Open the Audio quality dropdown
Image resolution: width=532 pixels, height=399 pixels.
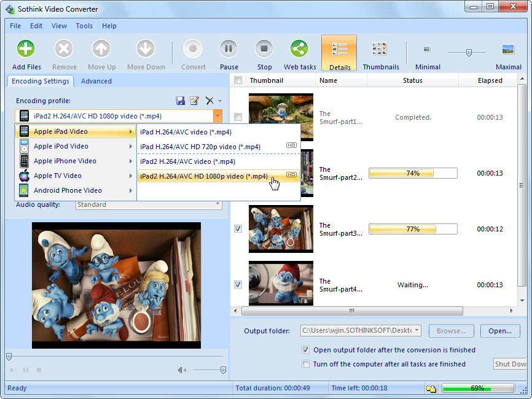point(217,204)
